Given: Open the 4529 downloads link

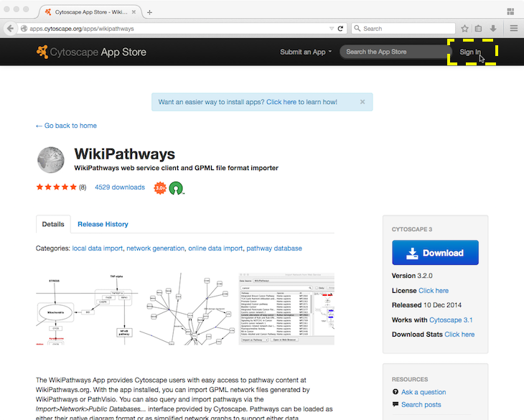Looking at the screenshot, I should pos(120,187).
